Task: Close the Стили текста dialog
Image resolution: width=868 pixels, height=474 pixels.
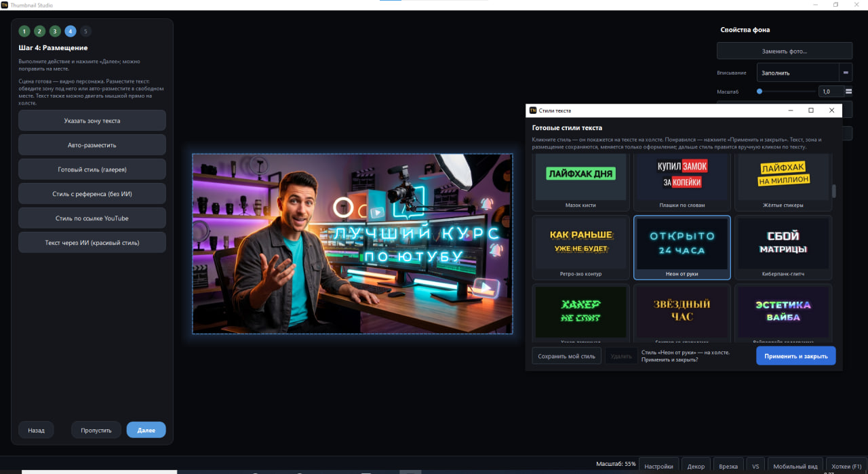Action: coord(832,110)
